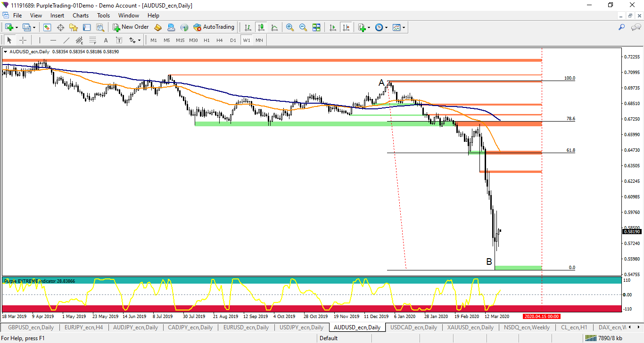Expand the Indicators dropdown arrow

369,27
